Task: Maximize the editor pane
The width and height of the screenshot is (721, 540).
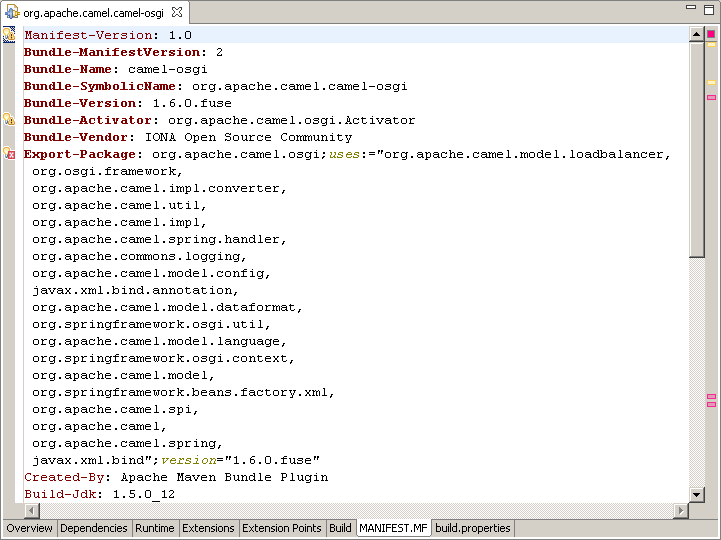Action: coord(709,10)
